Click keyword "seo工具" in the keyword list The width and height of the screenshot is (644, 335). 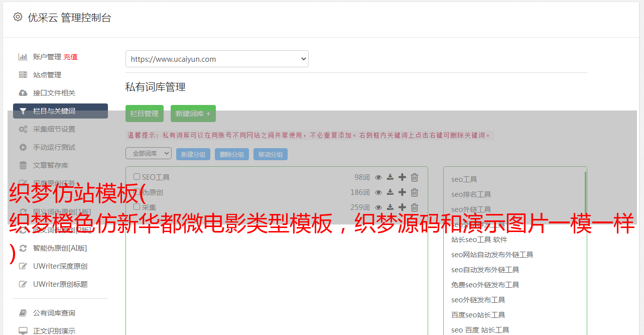(x=464, y=179)
